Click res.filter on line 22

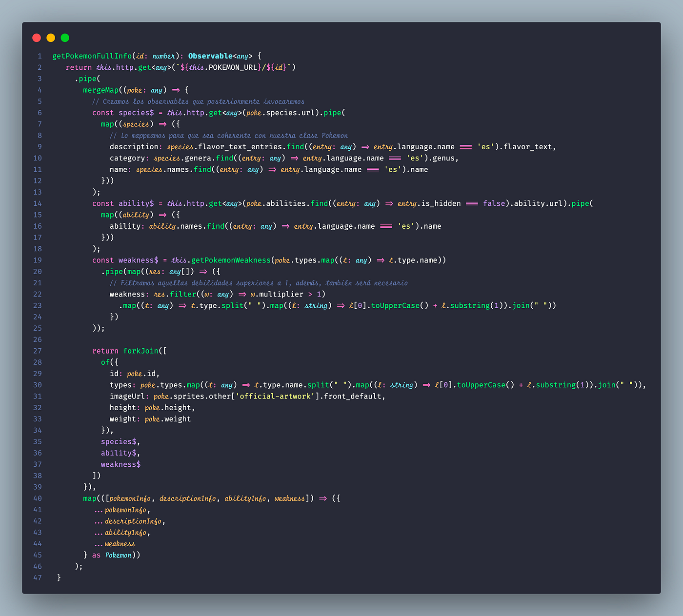coord(175,294)
